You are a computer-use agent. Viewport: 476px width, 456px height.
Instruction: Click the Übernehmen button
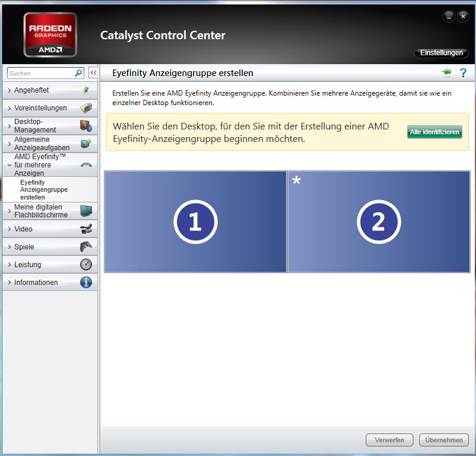click(x=444, y=440)
